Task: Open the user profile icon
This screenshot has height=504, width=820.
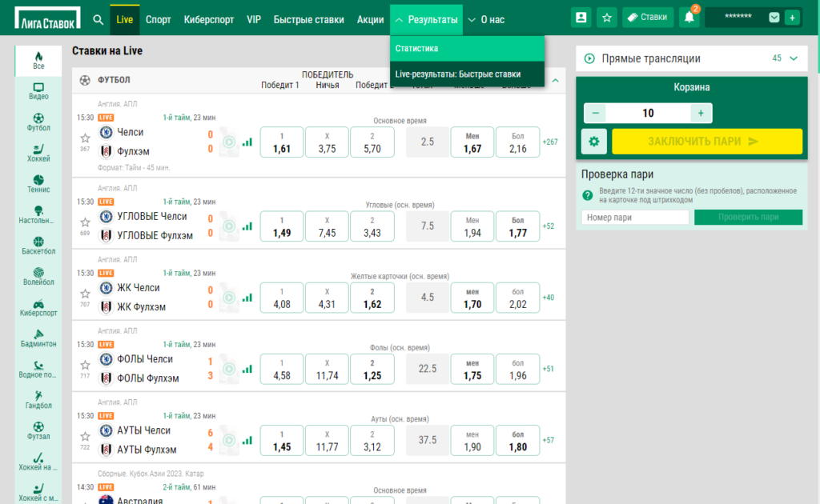Action: click(x=581, y=18)
